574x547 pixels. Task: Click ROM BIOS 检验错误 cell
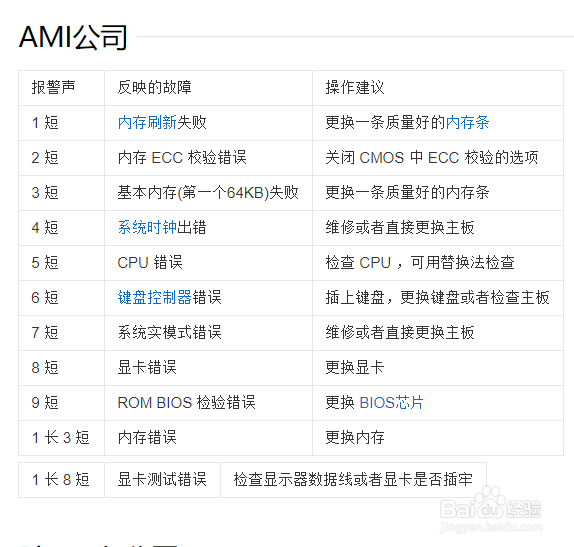click(x=208, y=403)
